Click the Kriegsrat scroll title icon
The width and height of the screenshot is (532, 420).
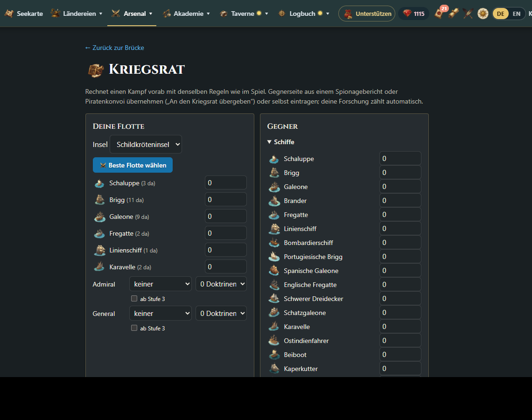pos(96,70)
